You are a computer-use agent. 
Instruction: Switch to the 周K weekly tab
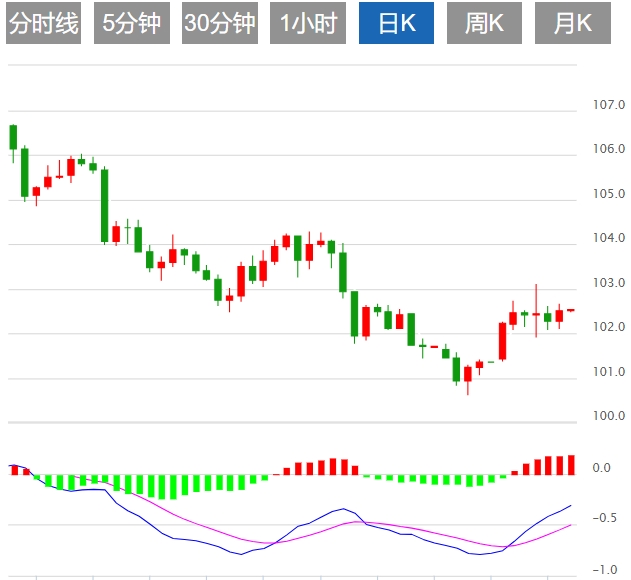[485, 24]
